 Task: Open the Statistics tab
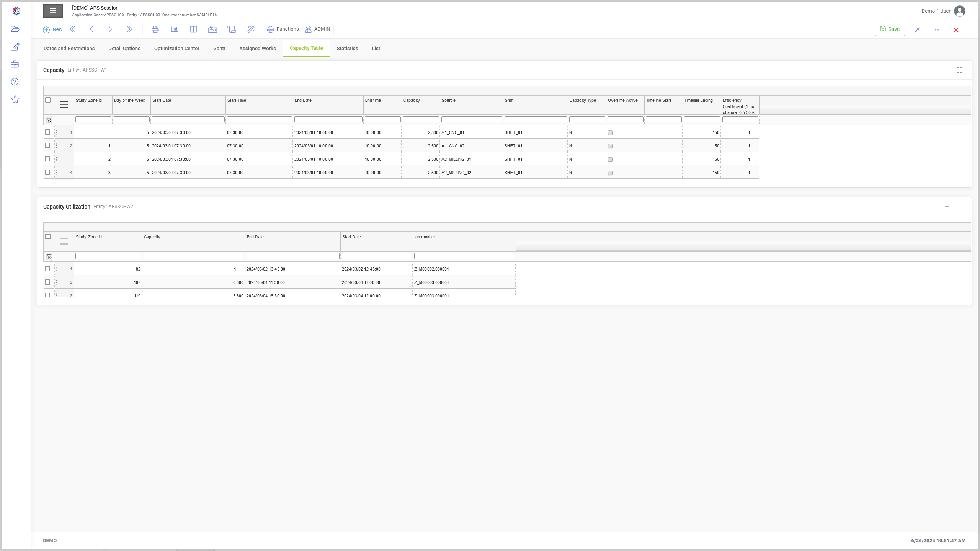347,49
